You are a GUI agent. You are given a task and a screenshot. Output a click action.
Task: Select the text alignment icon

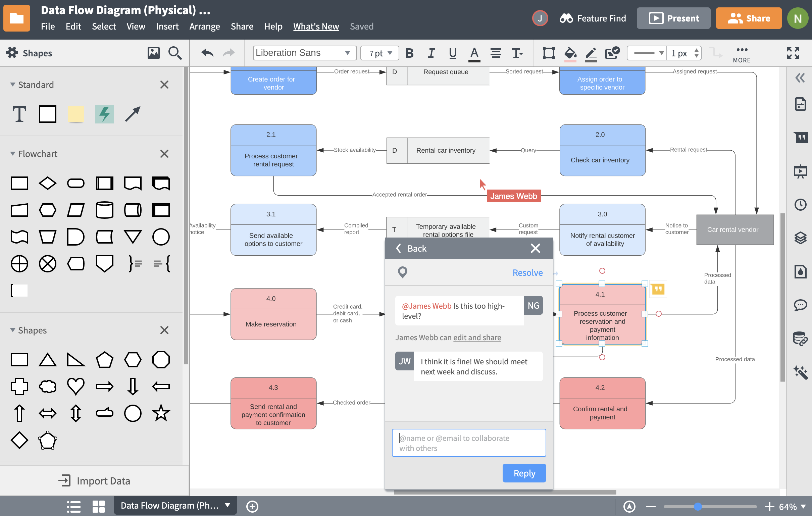[496, 53]
